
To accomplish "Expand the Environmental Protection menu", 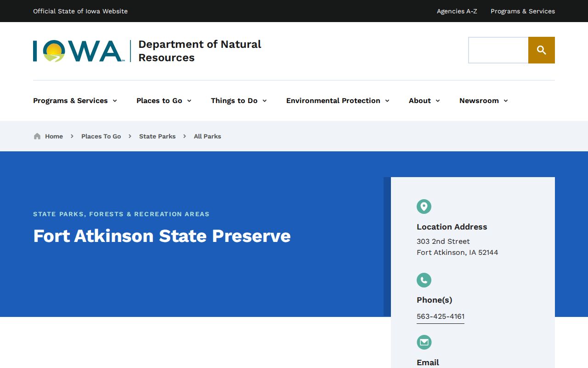I will [x=338, y=101].
